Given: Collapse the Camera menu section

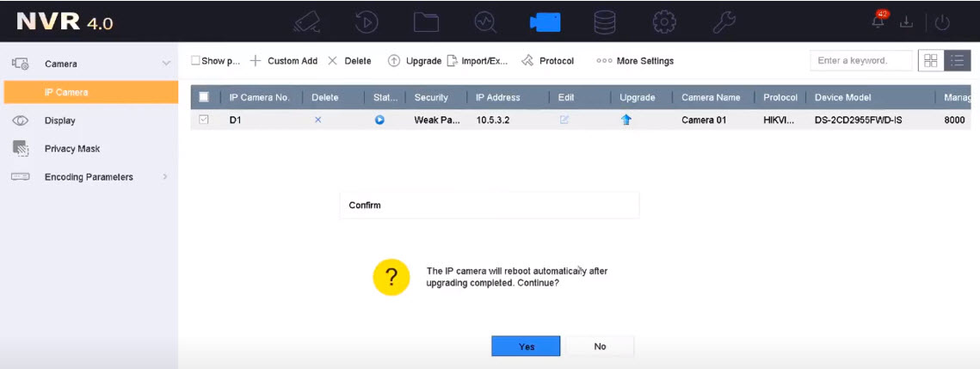Looking at the screenshot, I should tap(166, 64).
